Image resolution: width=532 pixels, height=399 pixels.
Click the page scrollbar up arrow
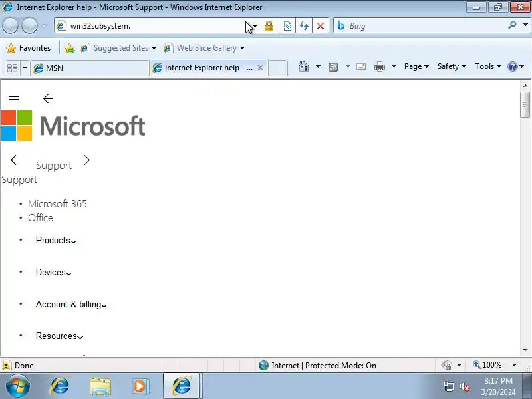click(x=525, y=86)
